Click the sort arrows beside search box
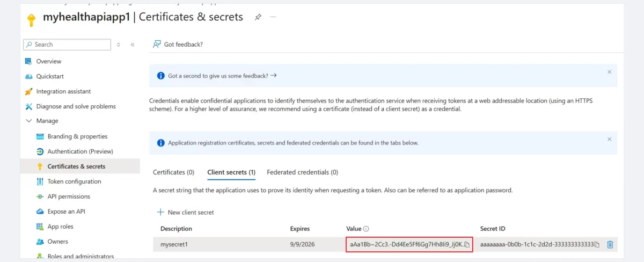The width and height of the screenshot is (644, 262). (x=119, y=45)
